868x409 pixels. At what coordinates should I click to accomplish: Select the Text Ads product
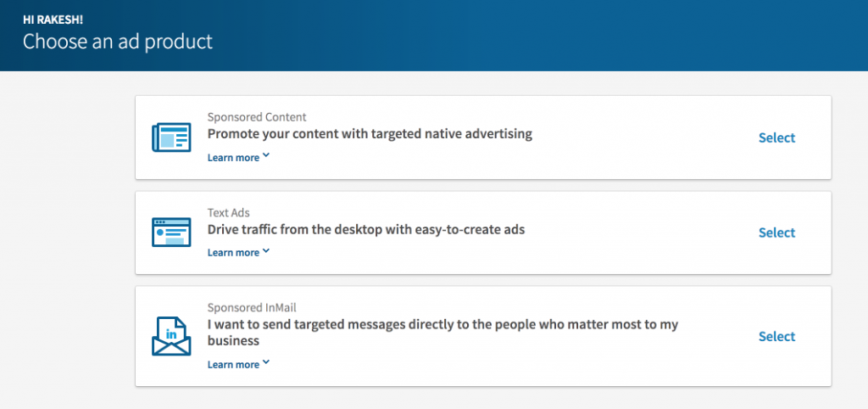tap(776, 233)
